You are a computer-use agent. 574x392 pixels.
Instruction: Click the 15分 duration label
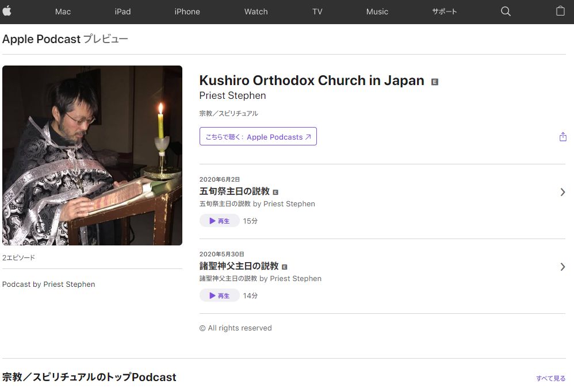[250, 221]
